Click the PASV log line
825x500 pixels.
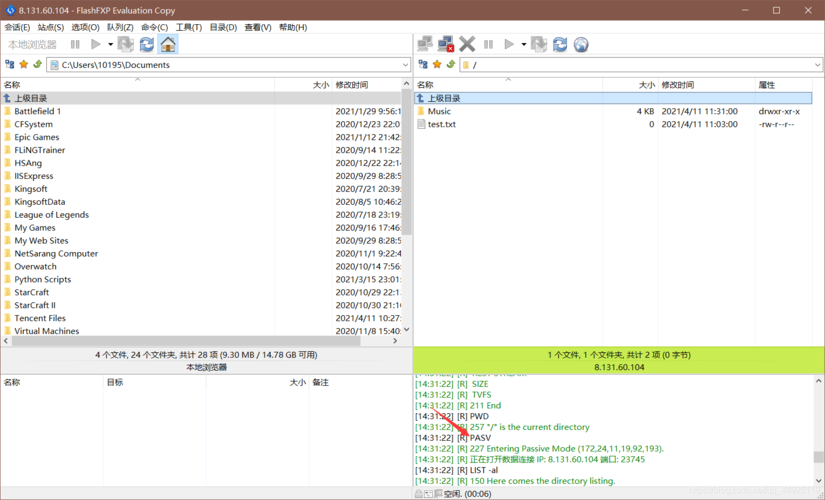point(453,438)
